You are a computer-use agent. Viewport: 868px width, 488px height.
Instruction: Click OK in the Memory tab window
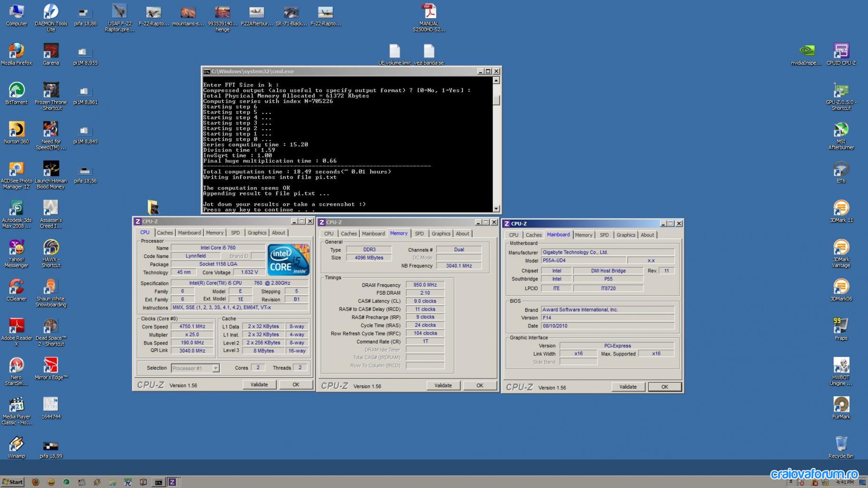[480, 386]
